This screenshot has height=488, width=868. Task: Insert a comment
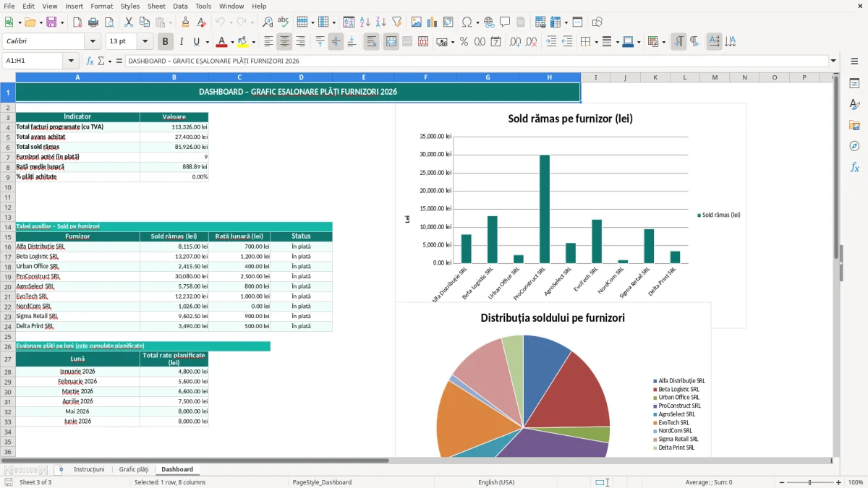[505, 22]
